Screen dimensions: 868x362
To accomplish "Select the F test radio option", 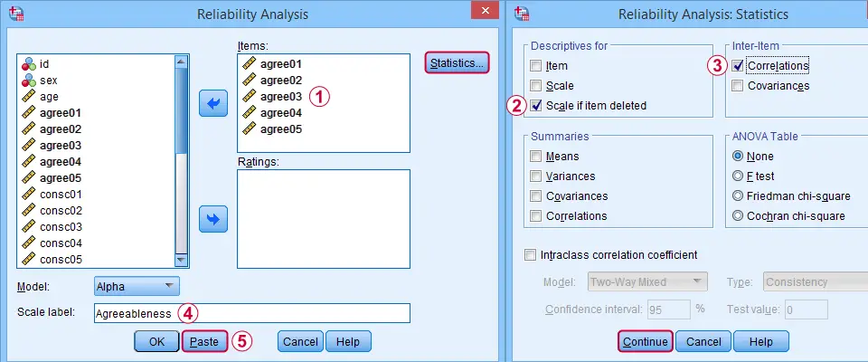I will (x=739, y=176).
